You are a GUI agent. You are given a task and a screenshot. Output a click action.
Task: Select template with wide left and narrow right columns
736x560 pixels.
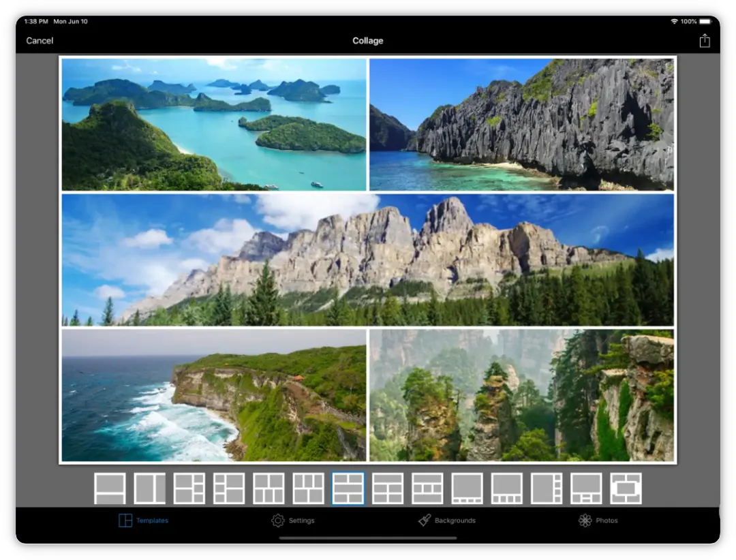(x=150, y=488)
